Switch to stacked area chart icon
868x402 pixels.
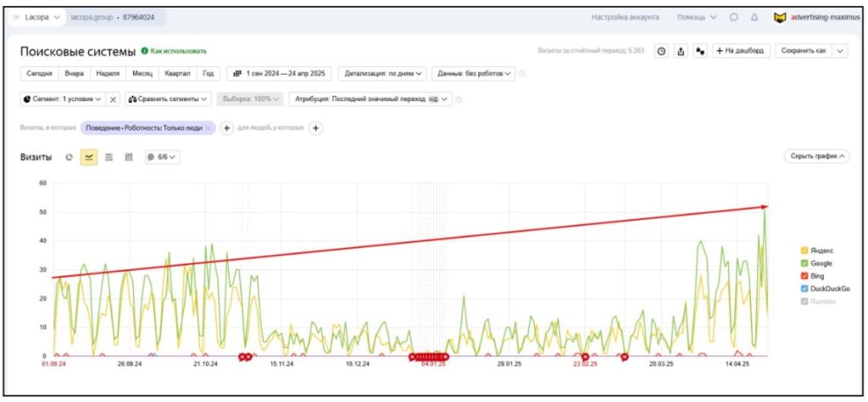point(108,157)
